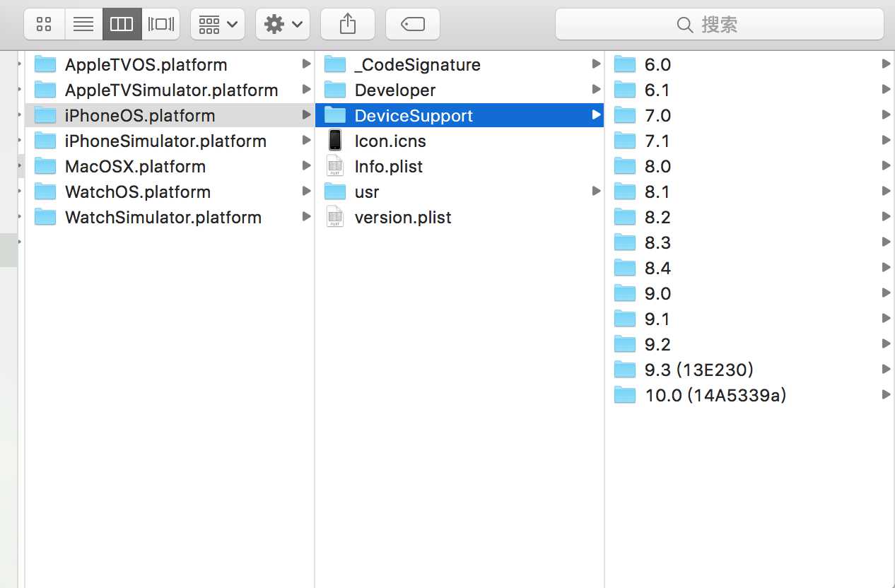
Task: Expand arrow next to AppleTVOS.platform
Action: pyautogui.click(x=306, y=64)
